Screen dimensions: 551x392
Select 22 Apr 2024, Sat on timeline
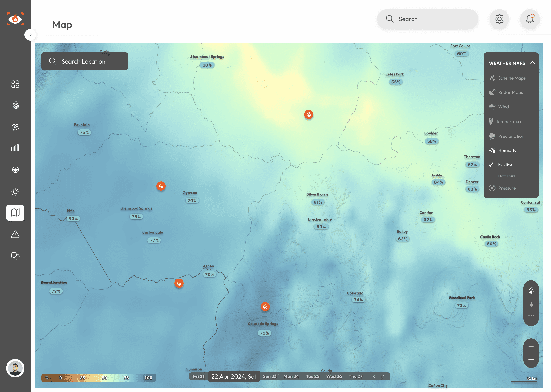[x=234, y=376]
